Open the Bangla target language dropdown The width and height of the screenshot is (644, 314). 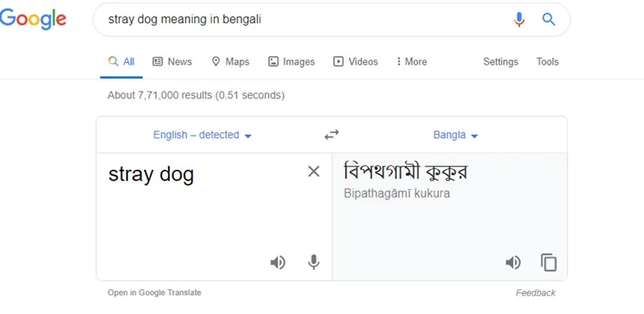[456, 135]
